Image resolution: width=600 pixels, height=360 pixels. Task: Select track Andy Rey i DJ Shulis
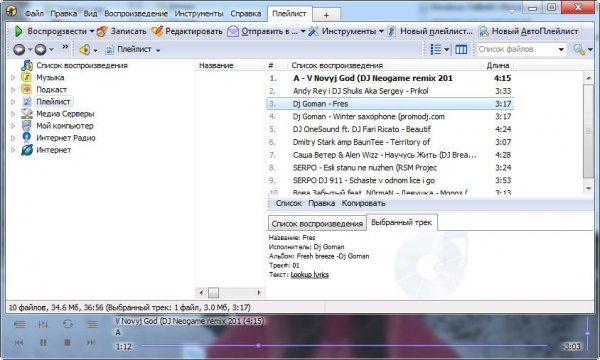390,91
